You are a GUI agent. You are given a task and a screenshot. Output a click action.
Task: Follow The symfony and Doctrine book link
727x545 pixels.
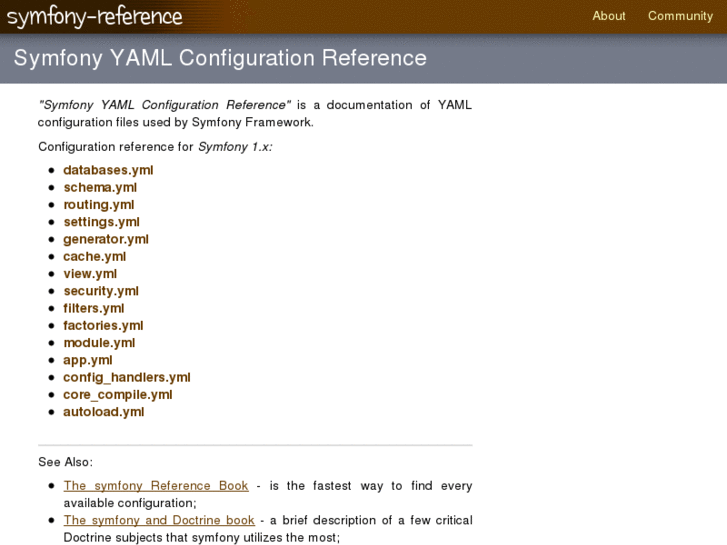pyautogui.click(x=159, y=520)
